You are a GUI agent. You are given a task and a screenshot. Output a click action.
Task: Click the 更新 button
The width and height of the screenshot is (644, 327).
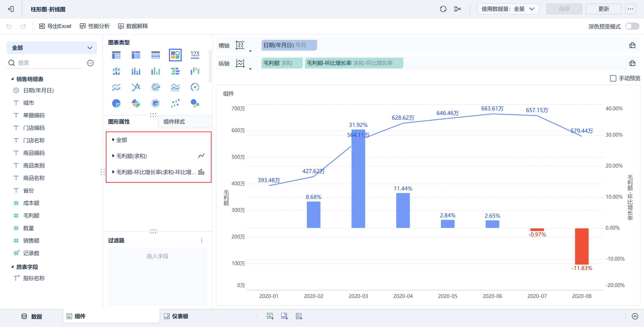603,9
